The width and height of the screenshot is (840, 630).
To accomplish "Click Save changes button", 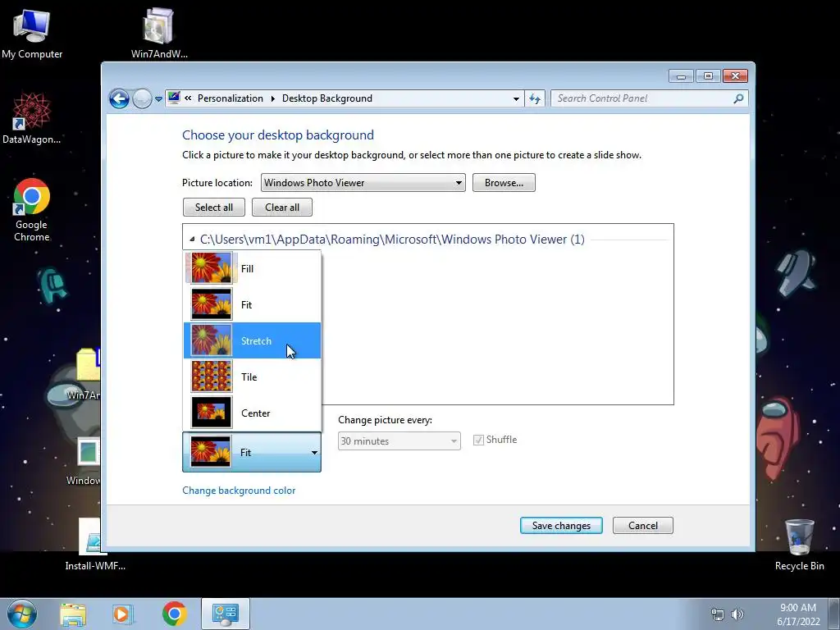I will tap(561, 526).
